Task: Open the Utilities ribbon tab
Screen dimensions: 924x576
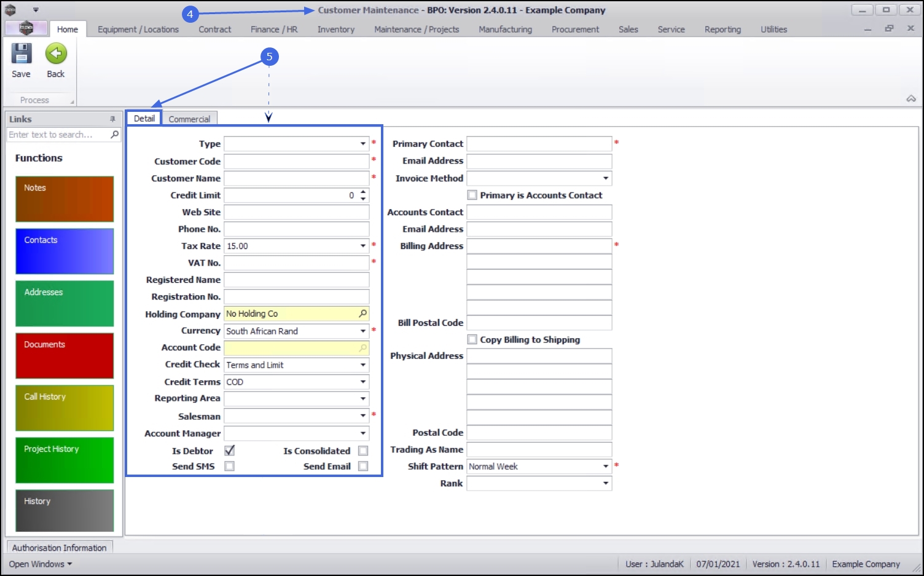Action: 773,29
